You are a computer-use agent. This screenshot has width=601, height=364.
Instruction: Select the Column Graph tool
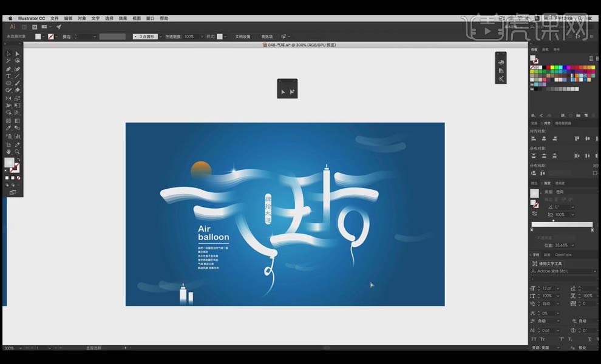point(17,136)
